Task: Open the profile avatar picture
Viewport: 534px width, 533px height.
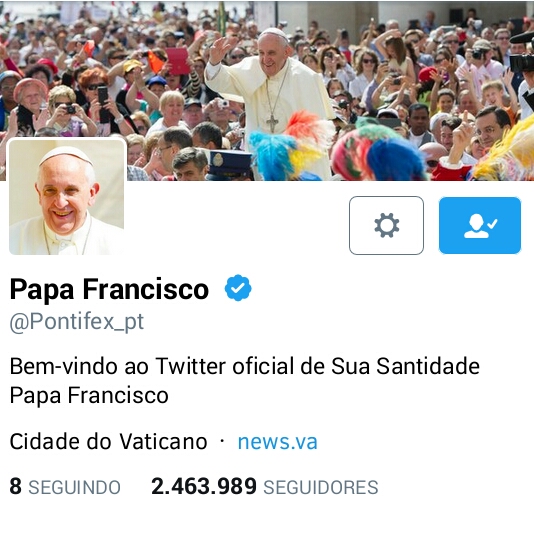Action: pos(66,197)
